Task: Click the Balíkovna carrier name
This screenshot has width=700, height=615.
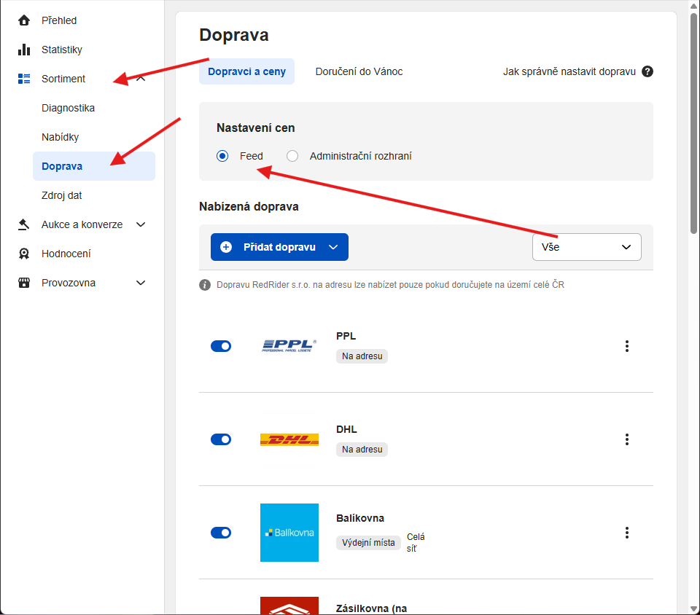Action: pyautogui.click(x=360, y=518)
